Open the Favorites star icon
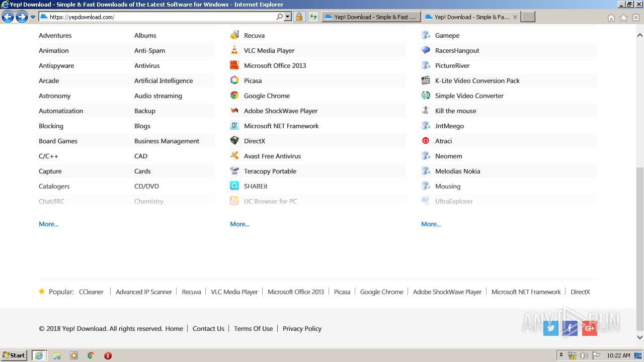This screenshot has height=362, width=644. coord(623,18)
